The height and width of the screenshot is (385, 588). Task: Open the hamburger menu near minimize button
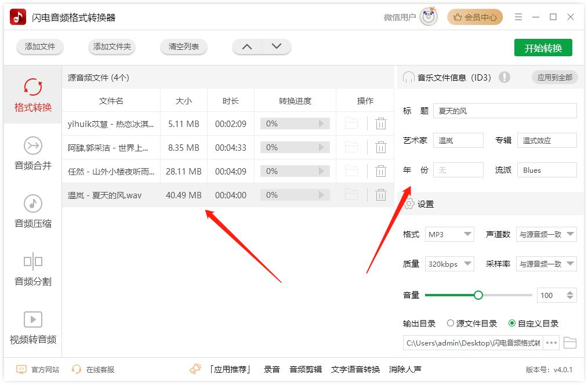tap(518, 17)
